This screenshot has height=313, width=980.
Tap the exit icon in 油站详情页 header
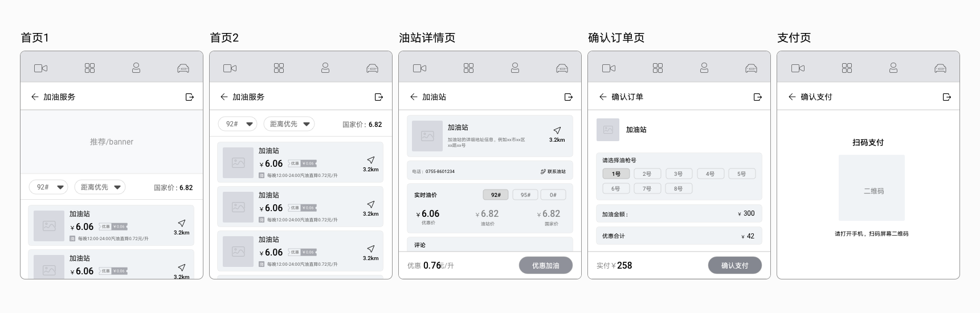569,97
